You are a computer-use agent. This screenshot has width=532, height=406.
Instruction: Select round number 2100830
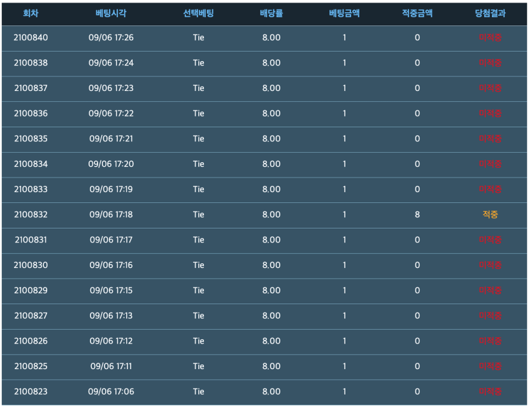tap(31, 265)
